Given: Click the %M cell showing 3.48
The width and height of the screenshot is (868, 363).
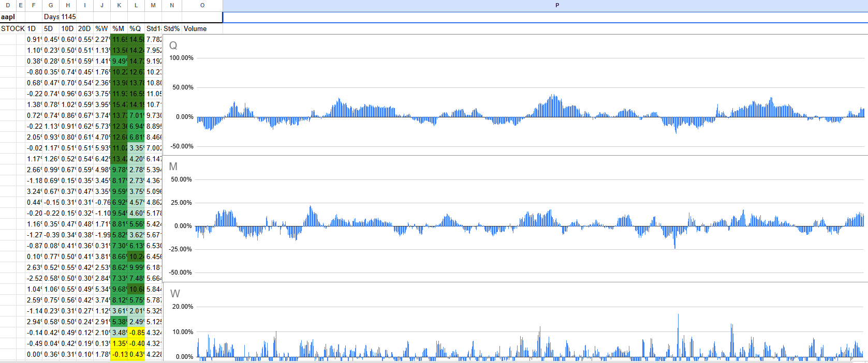Looking at the screenshot, I should click(119, 332).
